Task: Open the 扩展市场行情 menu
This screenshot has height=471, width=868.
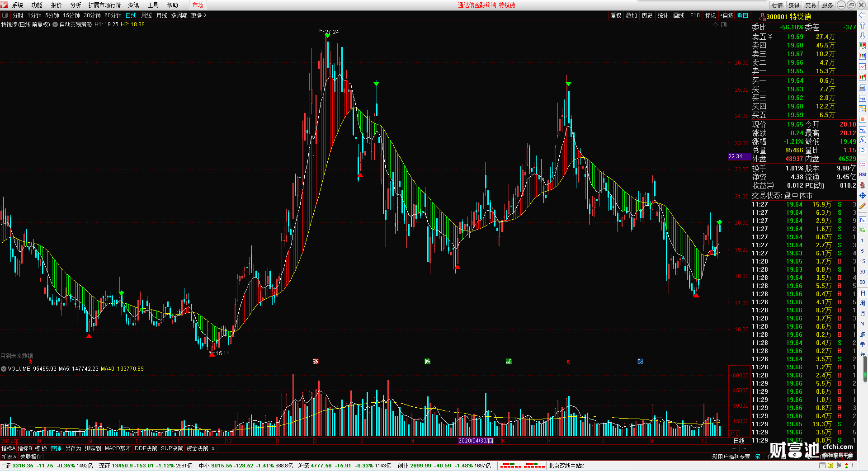Action: [105, 5]
